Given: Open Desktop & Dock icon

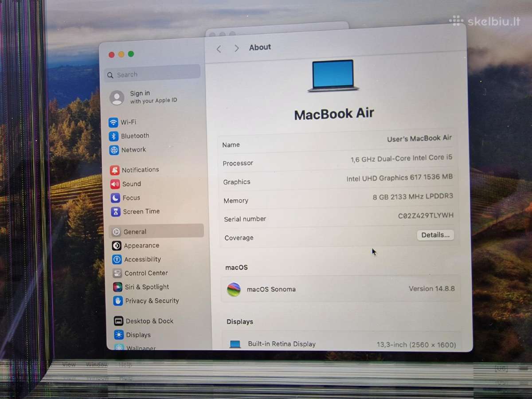Looking at the screenshot, I should 118,321.
